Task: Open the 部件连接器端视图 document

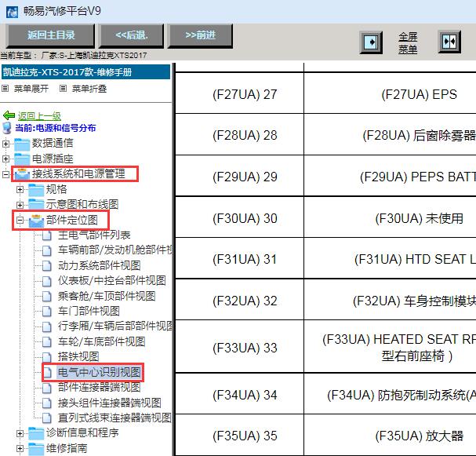Action: (x=100, y=388)
